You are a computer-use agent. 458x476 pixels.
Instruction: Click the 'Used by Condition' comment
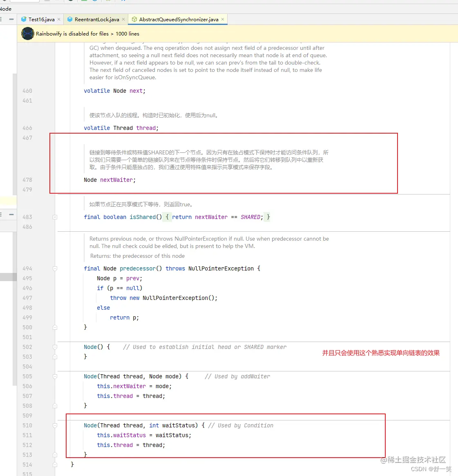click(241, 426)
